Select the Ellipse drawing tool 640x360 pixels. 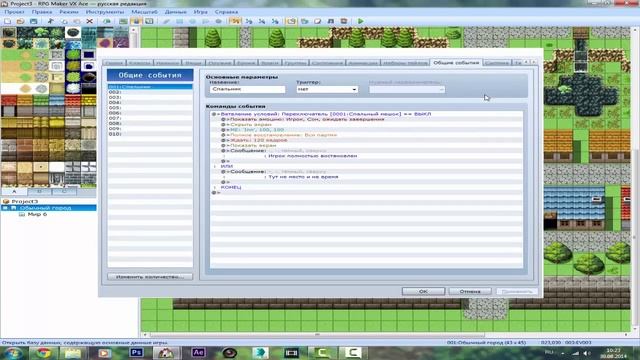[x=193, y=21]
